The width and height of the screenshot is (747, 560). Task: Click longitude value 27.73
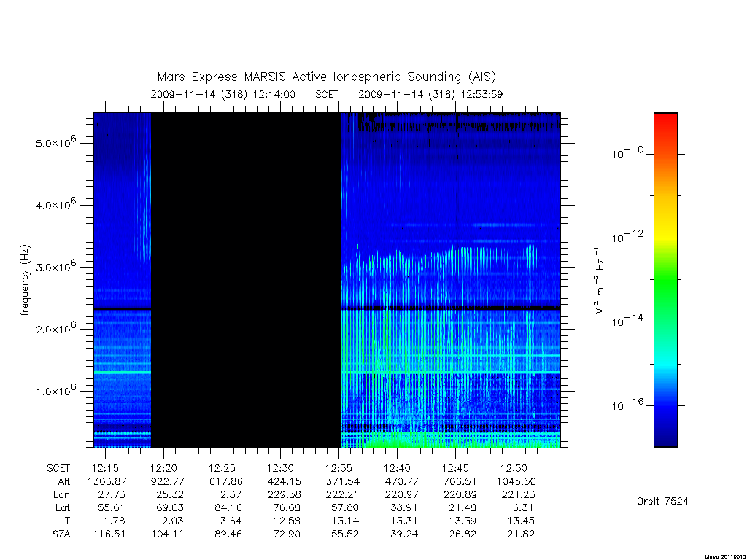(111, 495)
